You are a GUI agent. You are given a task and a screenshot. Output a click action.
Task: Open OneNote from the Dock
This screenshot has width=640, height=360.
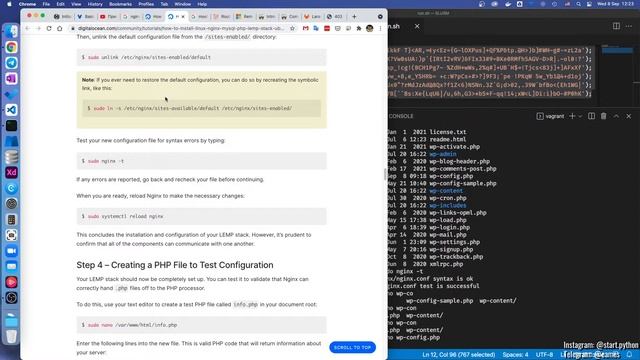pos(11,78)
